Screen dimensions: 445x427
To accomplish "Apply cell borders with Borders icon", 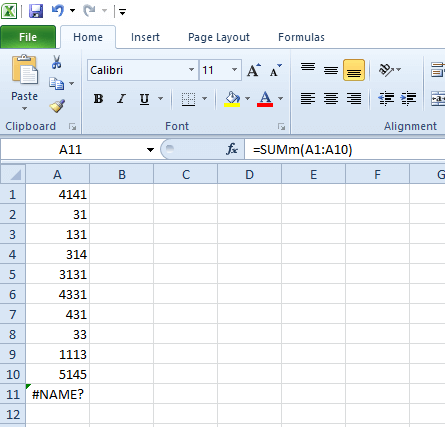I will click(x=188, y=99).
